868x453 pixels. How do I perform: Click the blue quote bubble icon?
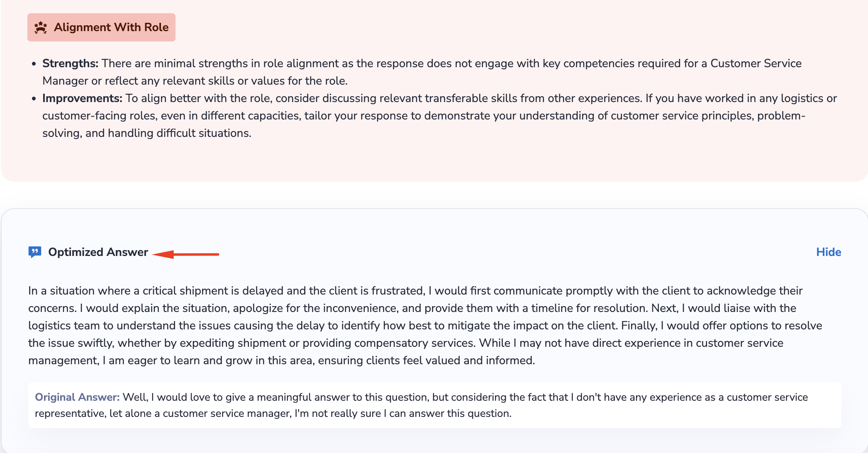pos(35,252)
